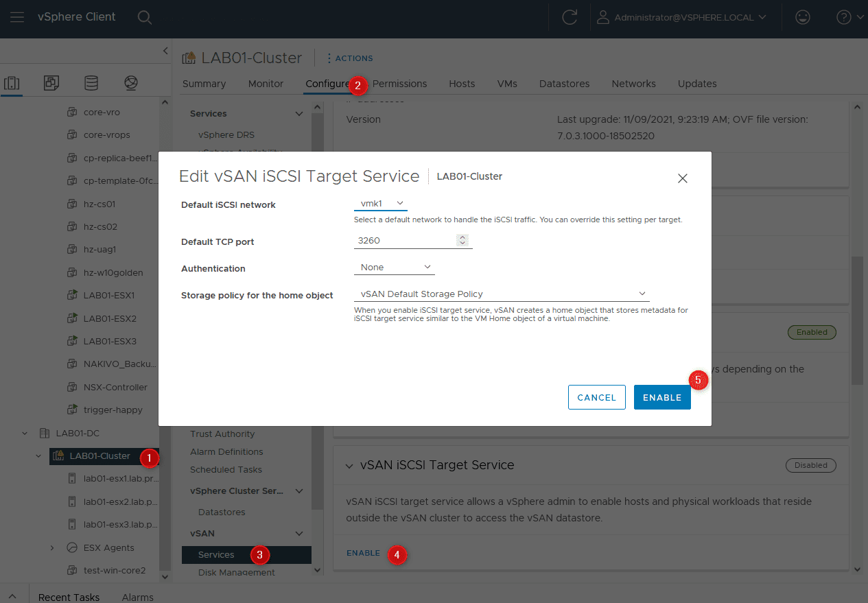Collapse the LAB01-Cluster tree node arrow

[38, 456]
